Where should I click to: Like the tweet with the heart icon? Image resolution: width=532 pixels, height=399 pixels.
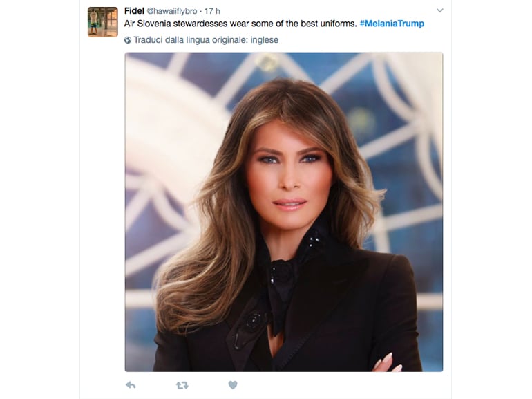(x=233, y=385)
